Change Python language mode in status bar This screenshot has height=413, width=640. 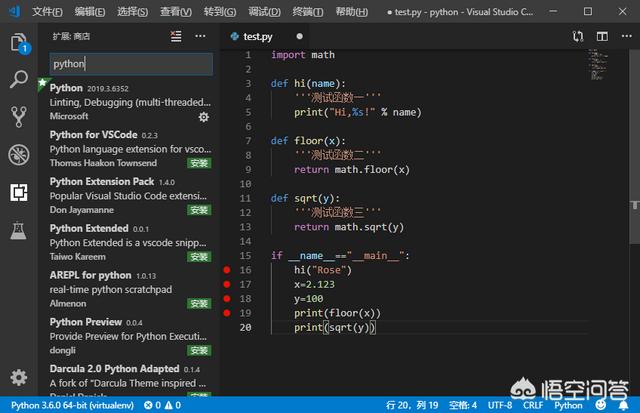(x=568, y=405)
